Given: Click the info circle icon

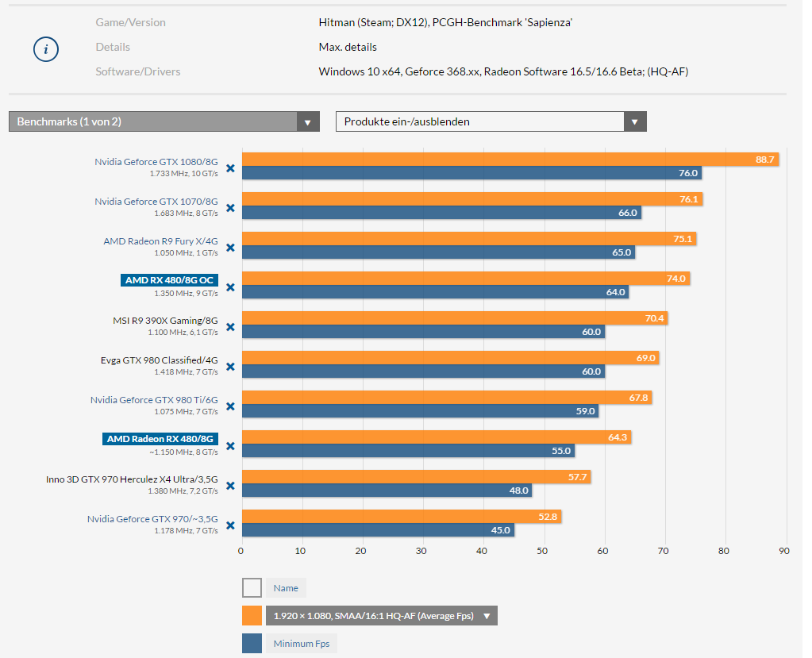Looking at the screenshot, I should (x=46, y=49).
